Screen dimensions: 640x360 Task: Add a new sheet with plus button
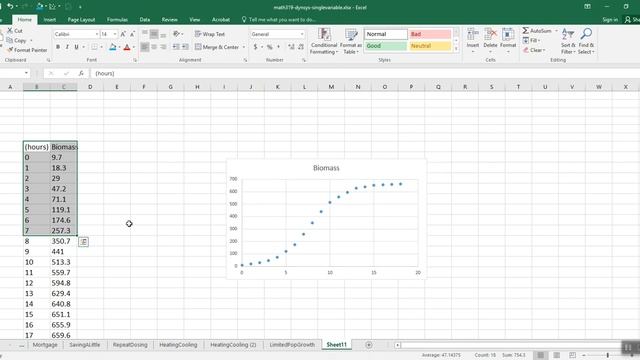pos(369,345)
